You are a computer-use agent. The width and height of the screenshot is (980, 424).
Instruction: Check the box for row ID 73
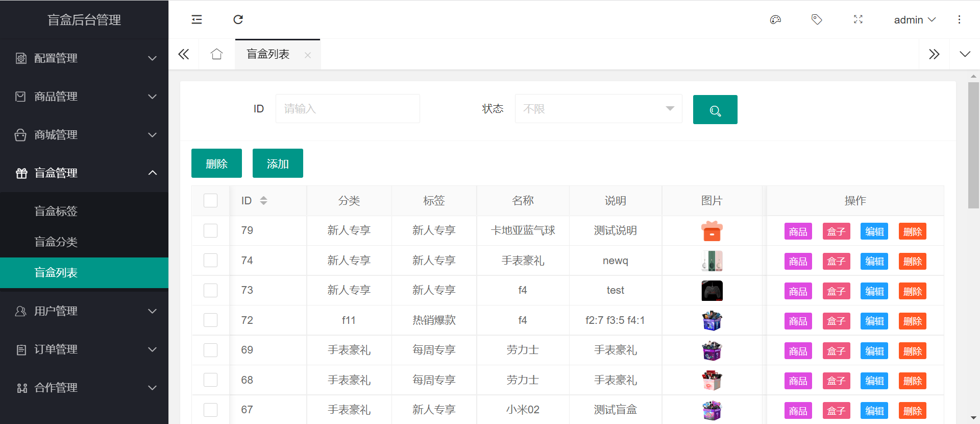(x=210, y=290)
